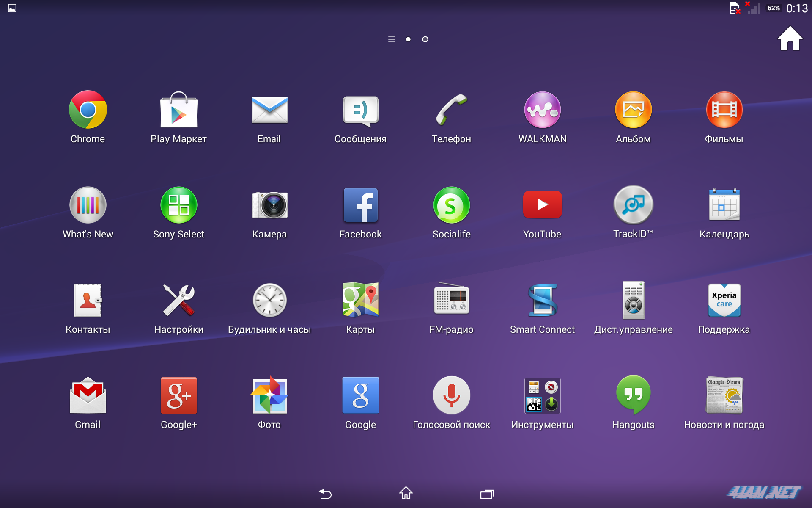812x508 pixels.
Task: Tap the Home navigation button
Action: (x=406, y=493)
